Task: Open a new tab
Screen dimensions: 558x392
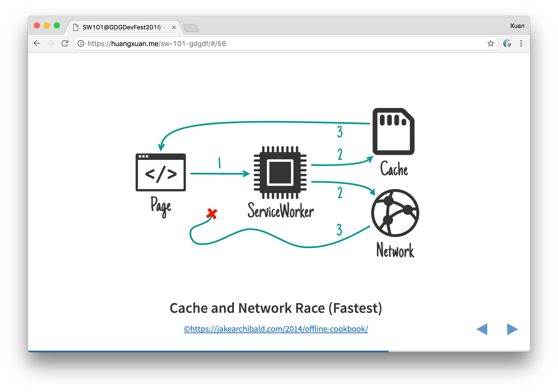Action: point(191,28)
